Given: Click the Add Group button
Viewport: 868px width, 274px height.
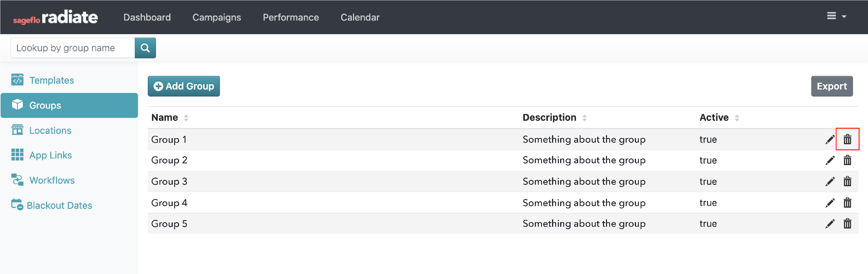Looking at the screenshot, I should [184, 86].
